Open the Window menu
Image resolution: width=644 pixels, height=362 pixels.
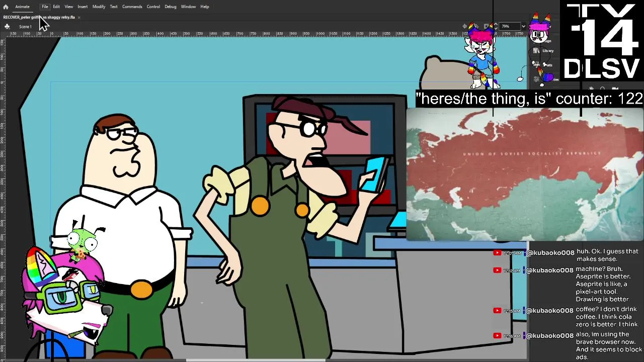188,7
